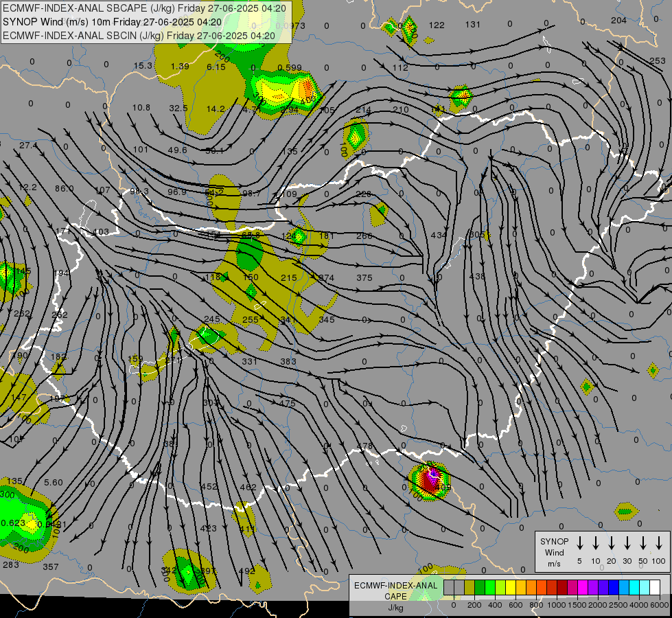Click the grid value 475
Viewport: 672px width, 618px height.
point(287,403)
